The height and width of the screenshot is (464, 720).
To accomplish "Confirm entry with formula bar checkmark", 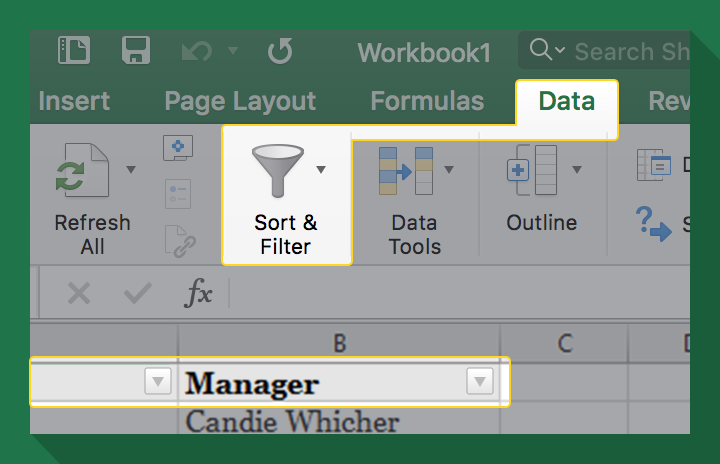I will [x=137, y=293].
